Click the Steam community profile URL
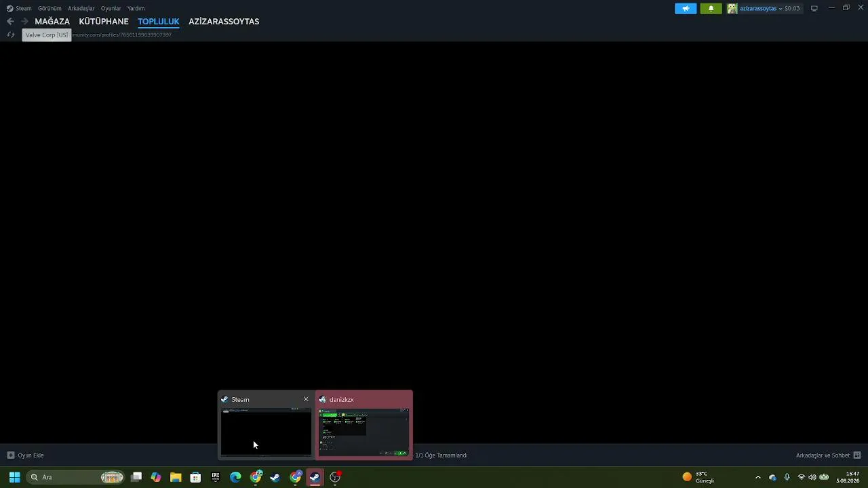 tap(122, 35)
